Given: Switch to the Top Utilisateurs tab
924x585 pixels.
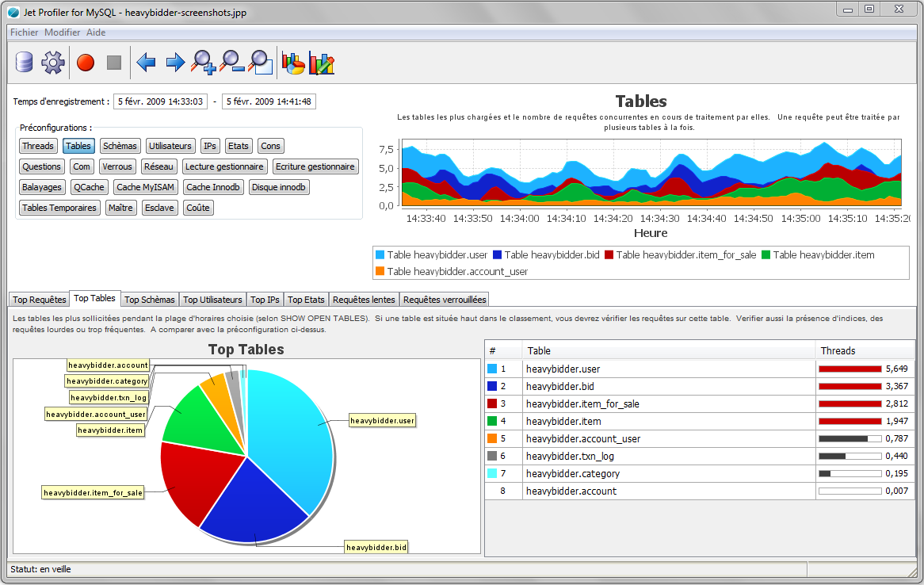Looking at the screenshot, I should (212, 300).
